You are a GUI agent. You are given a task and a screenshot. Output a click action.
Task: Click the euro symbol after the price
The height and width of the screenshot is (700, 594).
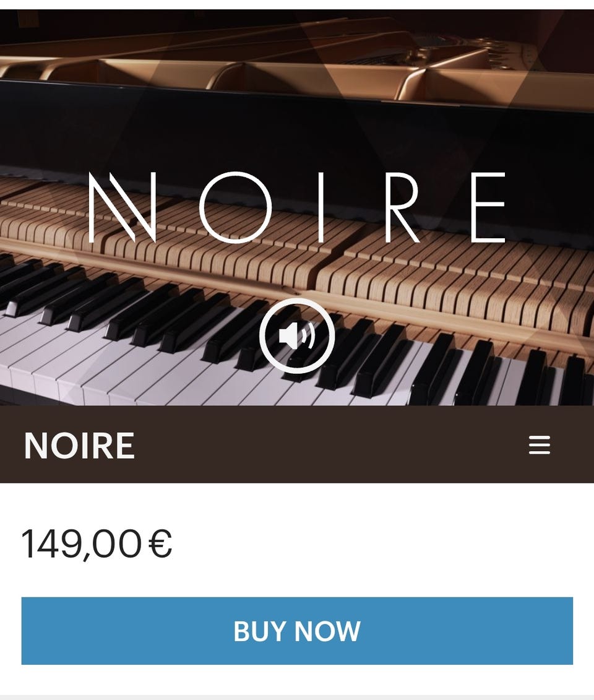[x=160, y=543]
